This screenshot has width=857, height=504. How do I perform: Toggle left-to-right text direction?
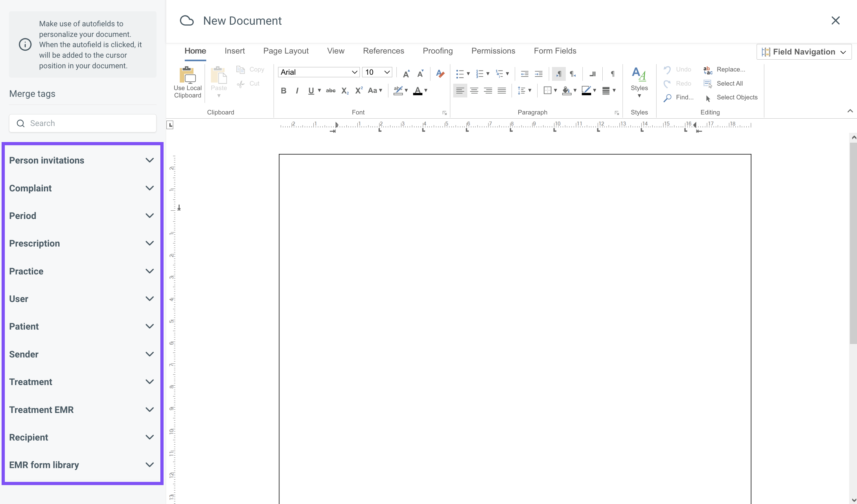click(559, 74)
